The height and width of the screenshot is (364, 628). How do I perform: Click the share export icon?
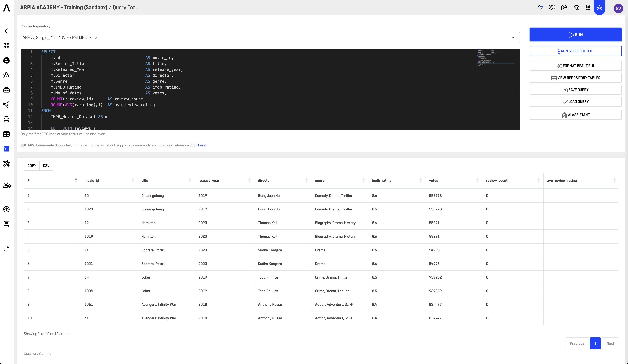click(564, 8)
